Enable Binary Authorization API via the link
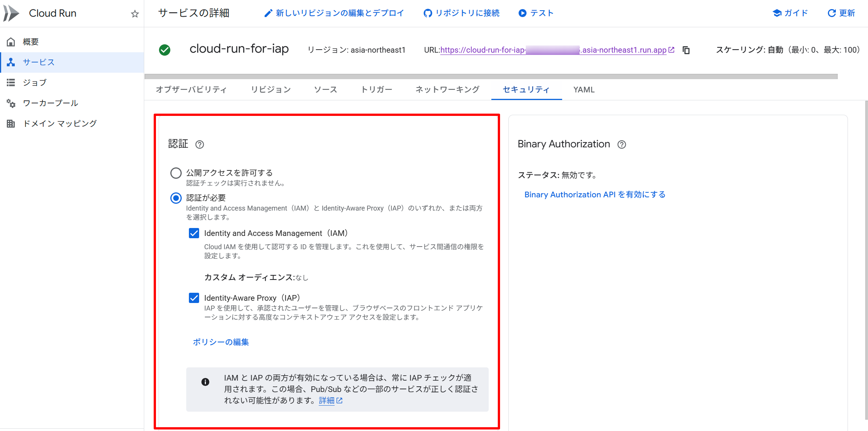Screen dimensions: 868x431 coord(594,194)
